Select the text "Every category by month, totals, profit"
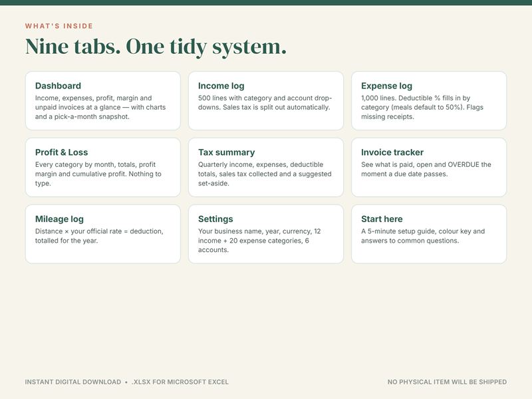 (95, 164)
